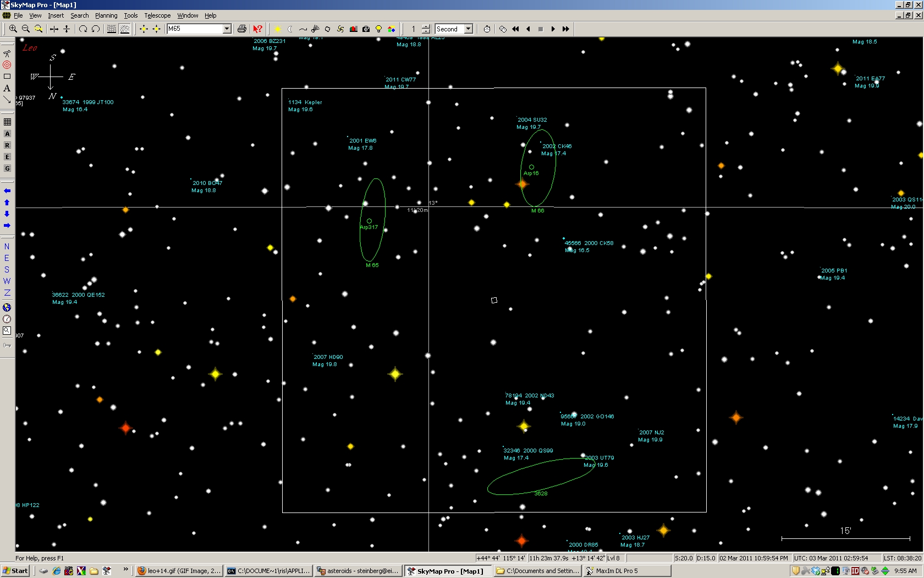This screenshot has height=578, width=924.
Task: Toggle the sidebar grid button
Action: pyautogui.click(x=7, y=122)
